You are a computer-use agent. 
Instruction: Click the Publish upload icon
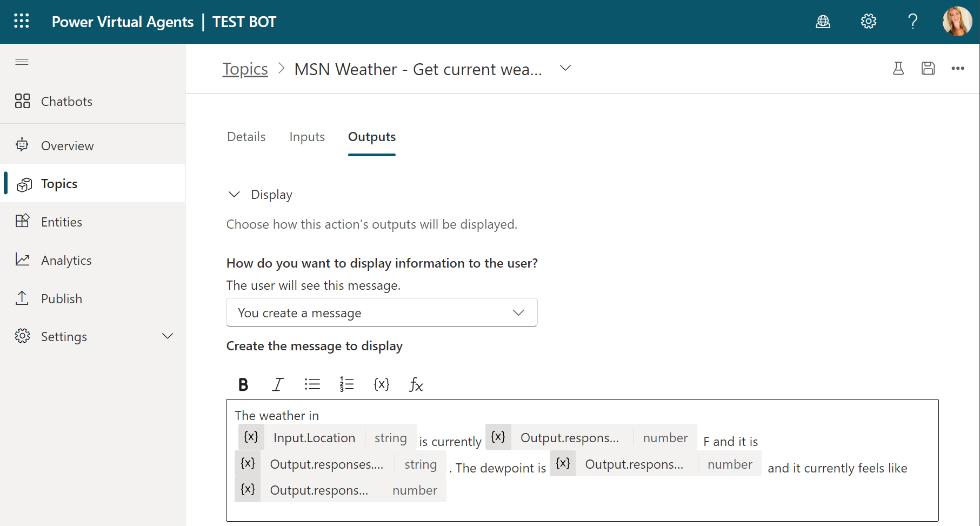22,298
